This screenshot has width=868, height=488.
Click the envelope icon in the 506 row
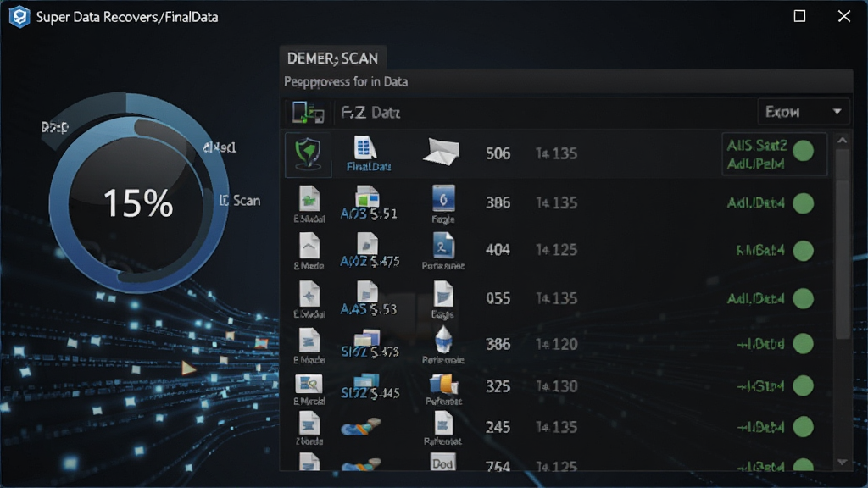pos(441,152)
